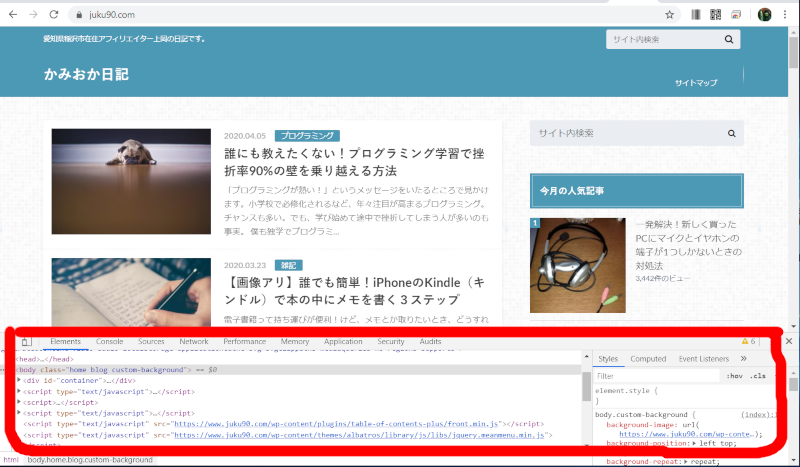Screen dimensions: 800x467
Task: Click the browser forward arrow
Action: pyautogui.click(x=33, y=15)
